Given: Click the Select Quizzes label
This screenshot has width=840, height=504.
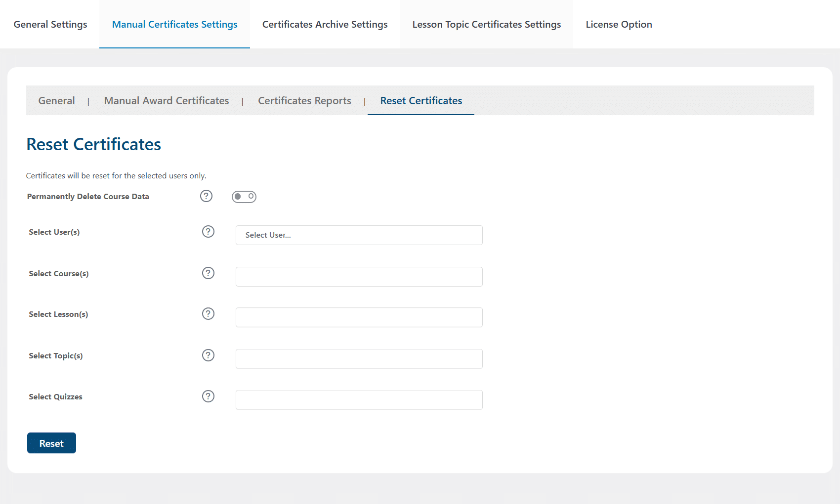Looking at the screenshot, I should (56, 397).
